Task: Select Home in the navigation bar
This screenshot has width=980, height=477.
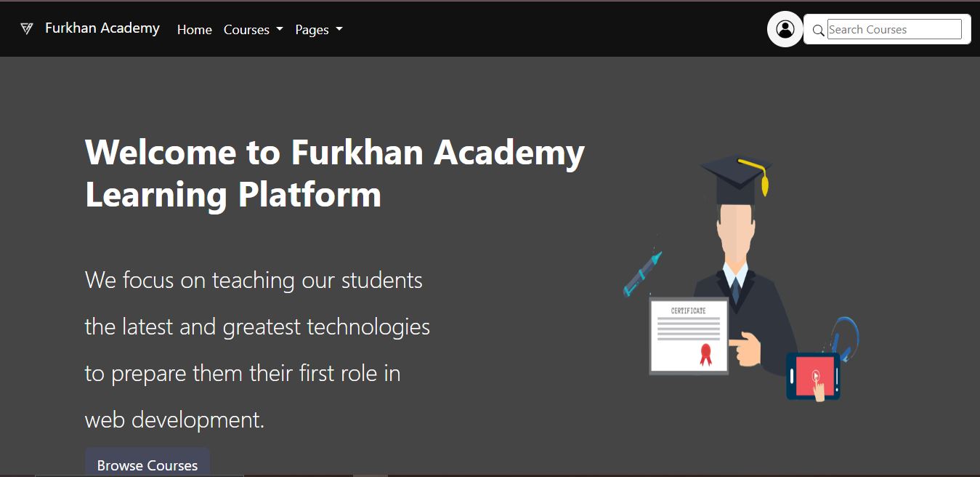Action: 194,30
